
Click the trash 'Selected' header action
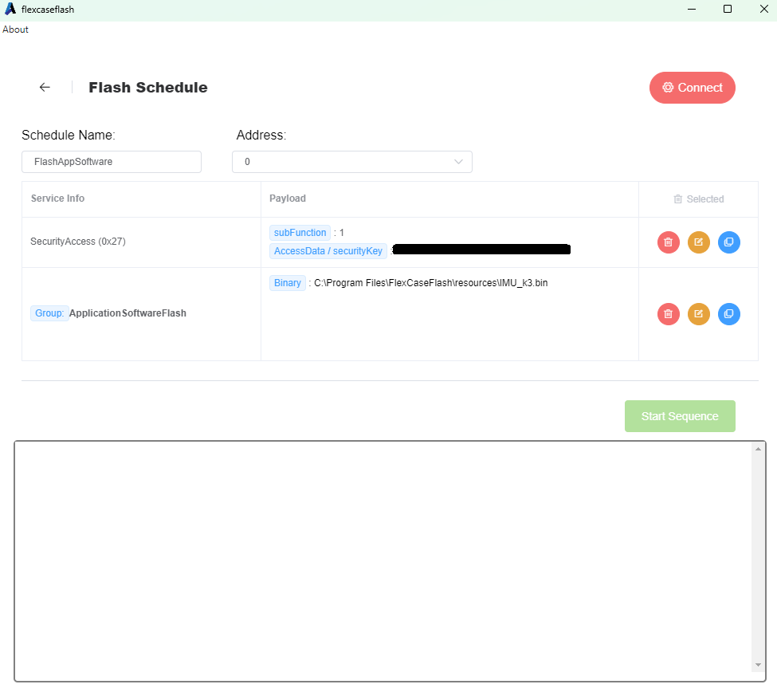pos(698,199)
